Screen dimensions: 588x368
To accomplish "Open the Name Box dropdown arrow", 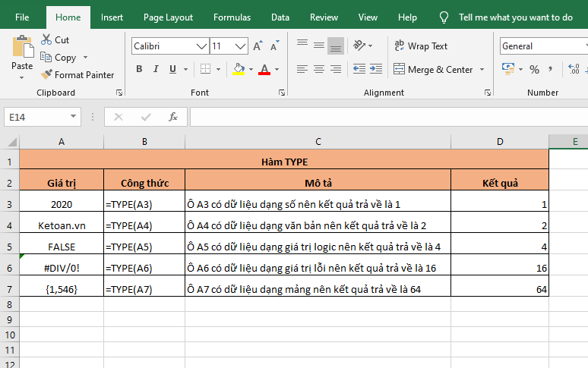I will coord(74,117).
